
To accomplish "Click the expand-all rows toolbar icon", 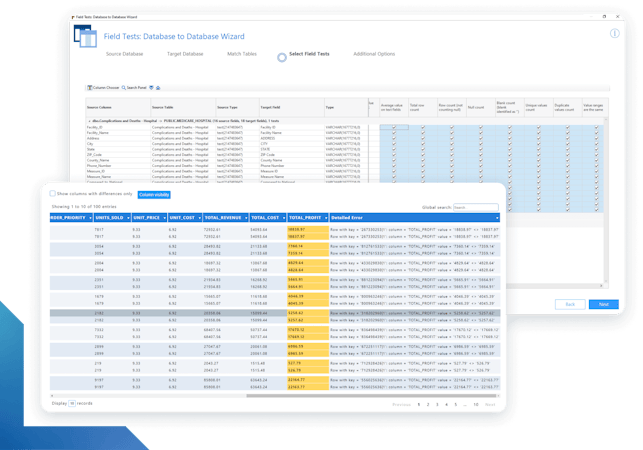I will (151, 88).
